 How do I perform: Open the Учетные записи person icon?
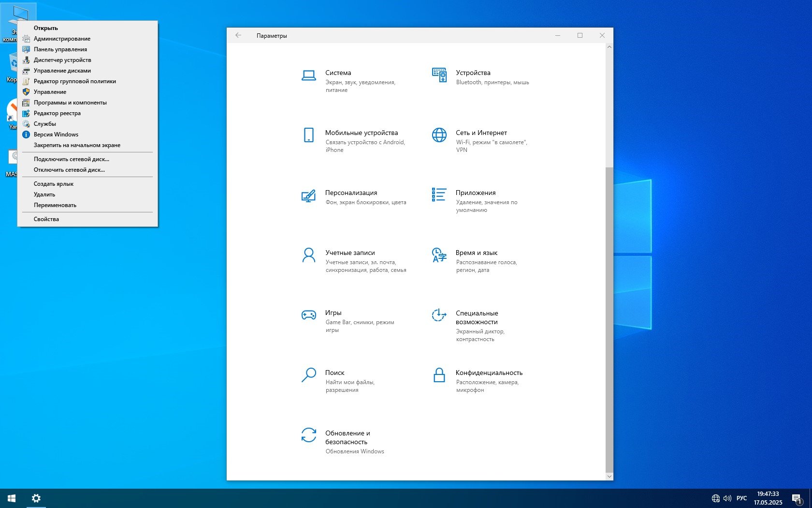point(308,255)
